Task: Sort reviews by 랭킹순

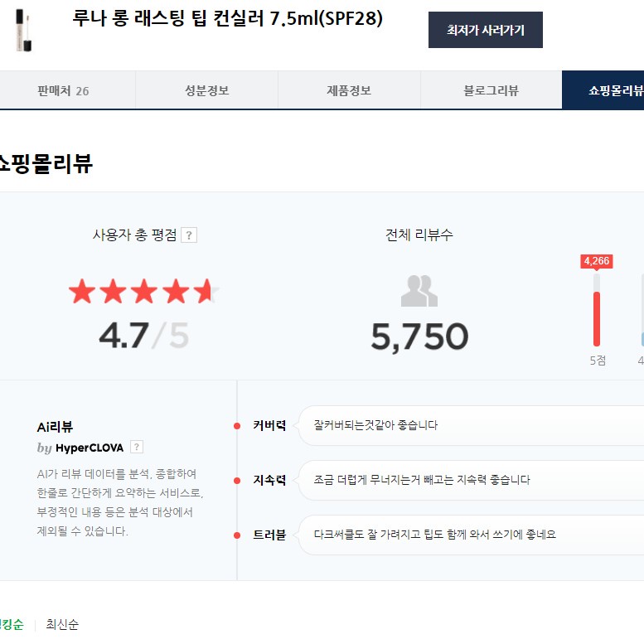Action: [12, 625]
